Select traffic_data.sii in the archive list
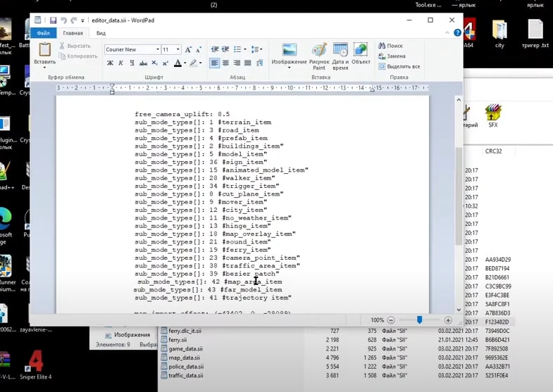The image size is (553, 392). (186, 375)
